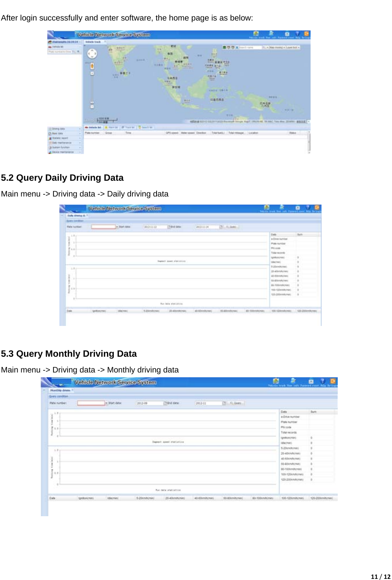
Task: Click Re-login icon in home page screenshot
Action: pos(307,34)
